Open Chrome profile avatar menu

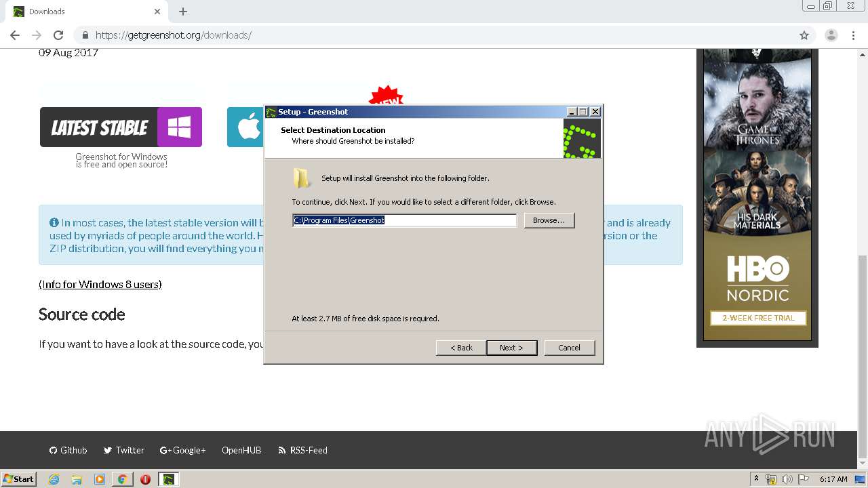(x=831, y=35)
